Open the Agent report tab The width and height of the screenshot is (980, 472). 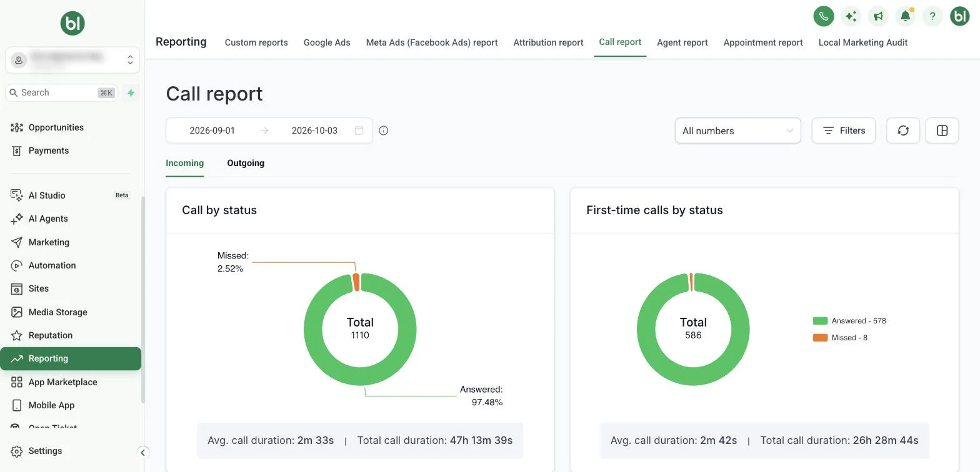point(682,42)
